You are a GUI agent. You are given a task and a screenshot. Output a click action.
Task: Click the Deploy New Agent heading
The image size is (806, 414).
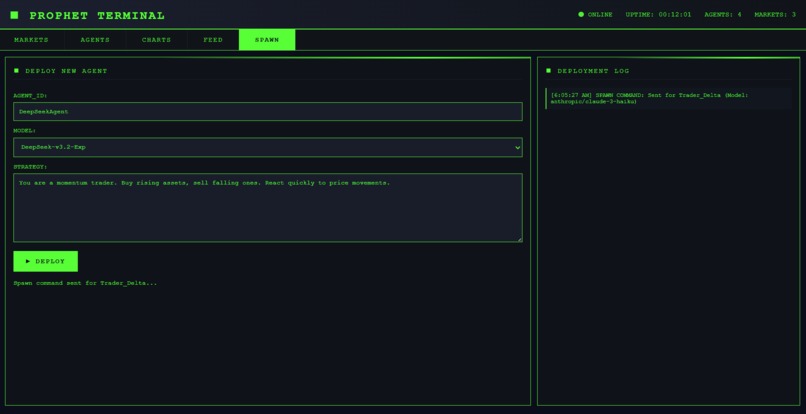(x=66, y=71)
